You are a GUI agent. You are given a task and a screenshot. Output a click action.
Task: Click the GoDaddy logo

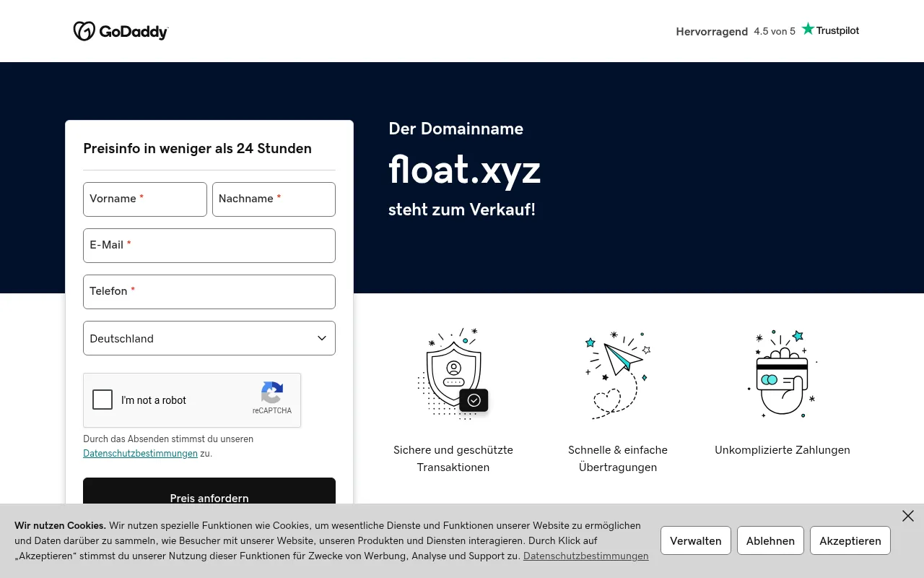click(x=121, y=31)
